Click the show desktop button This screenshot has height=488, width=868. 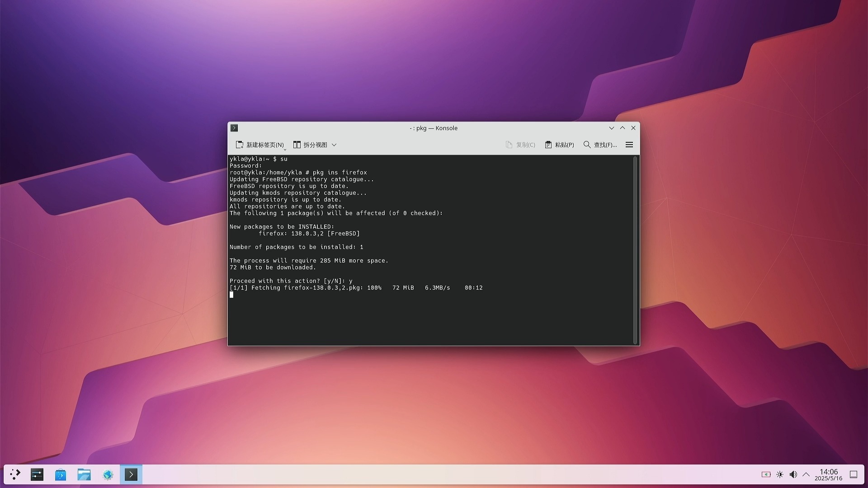[854, 474]
